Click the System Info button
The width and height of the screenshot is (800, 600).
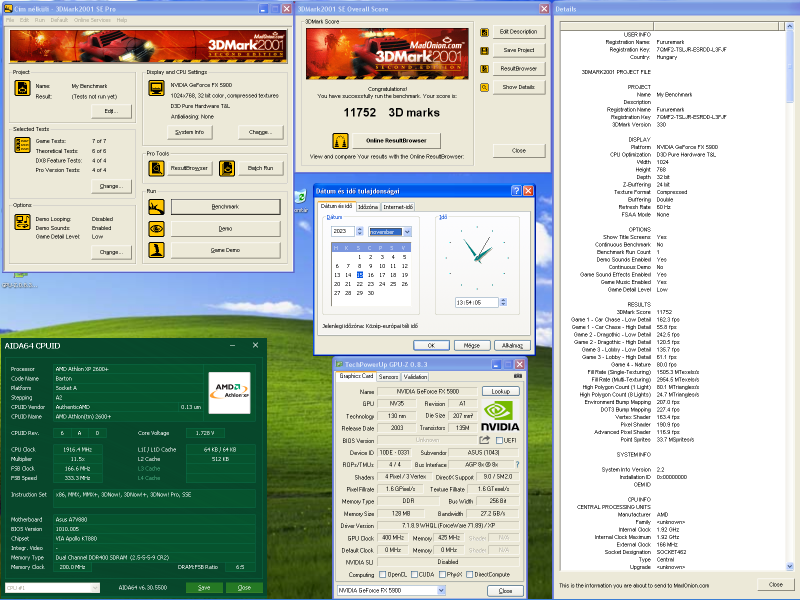click(190, 132)
